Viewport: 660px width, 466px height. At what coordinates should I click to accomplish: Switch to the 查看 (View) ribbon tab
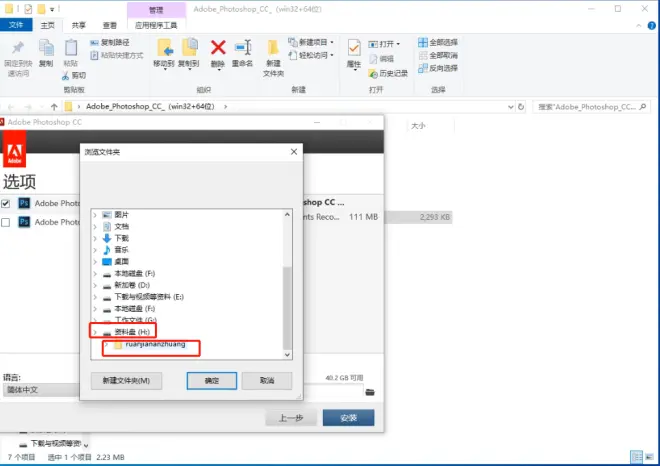pyautogui.click(x=109, y=25)
